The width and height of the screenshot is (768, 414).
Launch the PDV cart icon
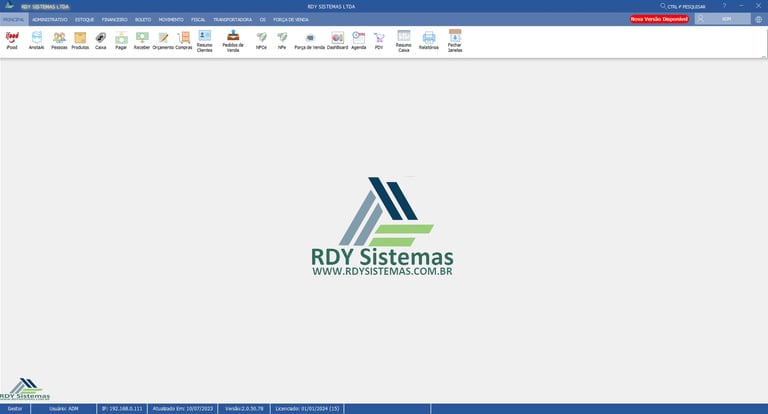click(379, 40)
